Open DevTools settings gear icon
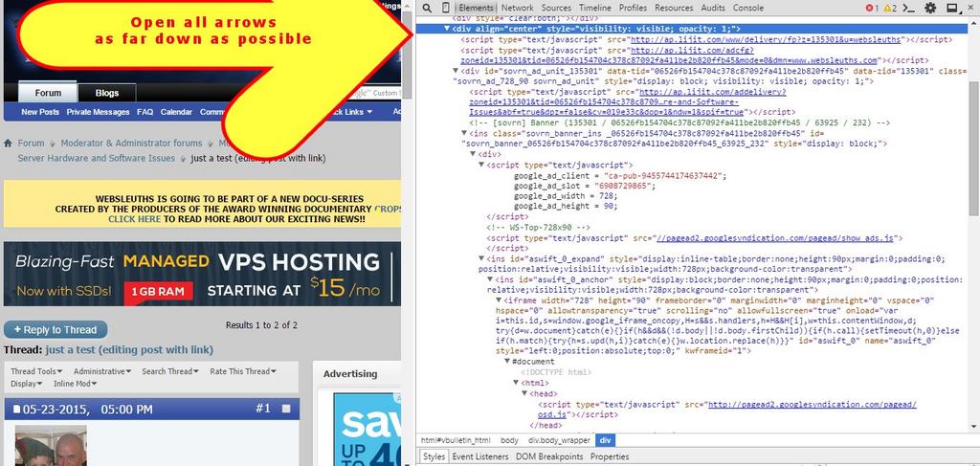The image size is (980, 466). pyautogui.click(x=931, y=8)
